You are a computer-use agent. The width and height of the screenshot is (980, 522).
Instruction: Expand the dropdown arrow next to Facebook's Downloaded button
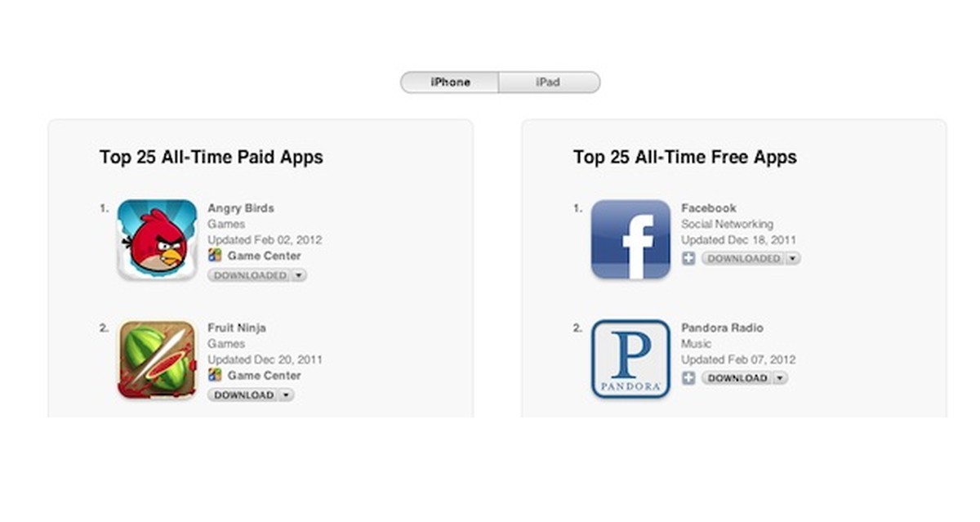point(793,259)
